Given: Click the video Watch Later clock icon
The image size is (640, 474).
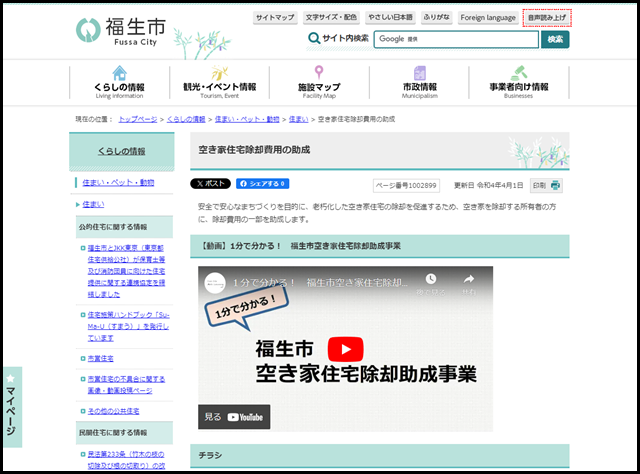Looking at the screenshot, I should click(x=431, y=280).
